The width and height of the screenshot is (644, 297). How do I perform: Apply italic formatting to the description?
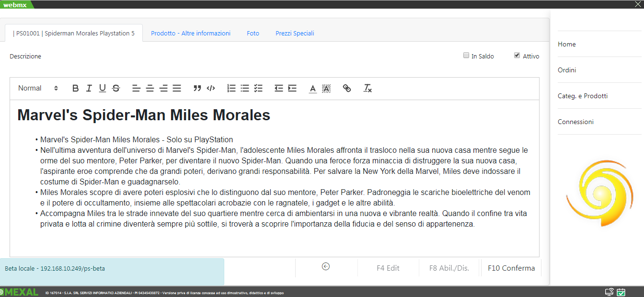(x=89, y=88)
